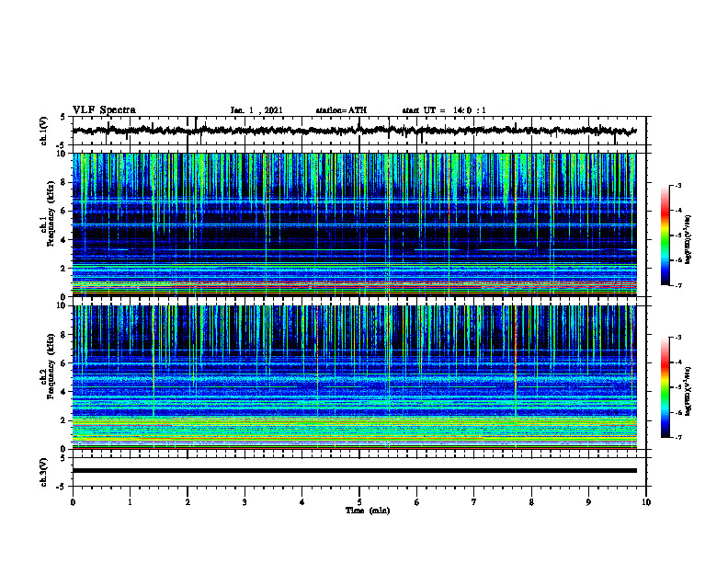
Task: Click time axis tick label "10"
Action: (646, 502)
